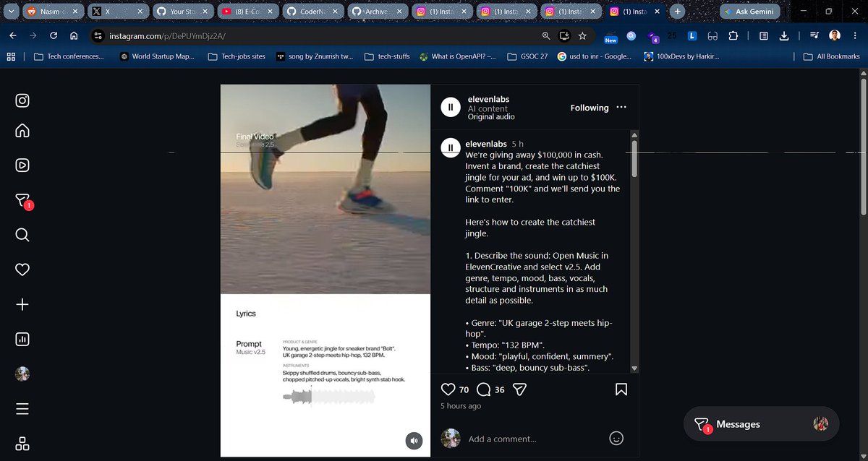Share the post with the paper plane icon

point(519,389)
